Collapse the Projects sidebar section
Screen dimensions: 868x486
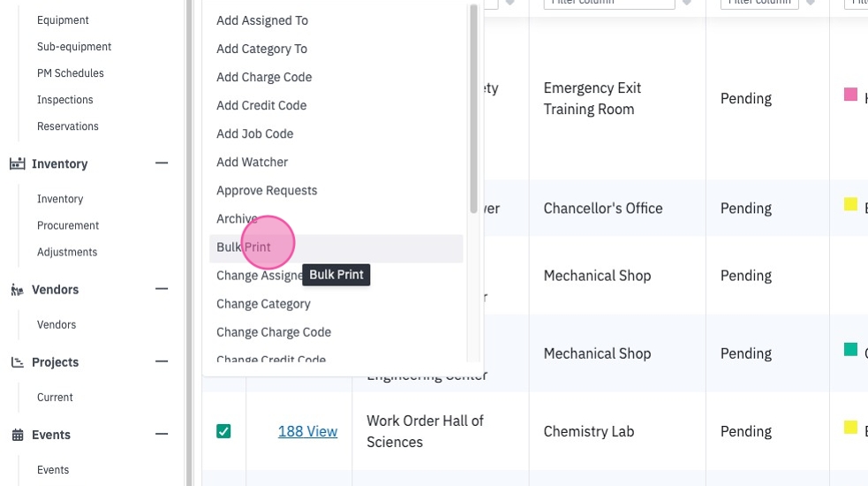pos(162,361)
